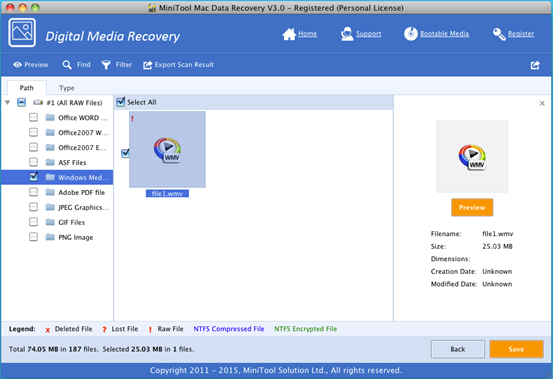
Task: Open the Home link
Action: pos(308,34)
